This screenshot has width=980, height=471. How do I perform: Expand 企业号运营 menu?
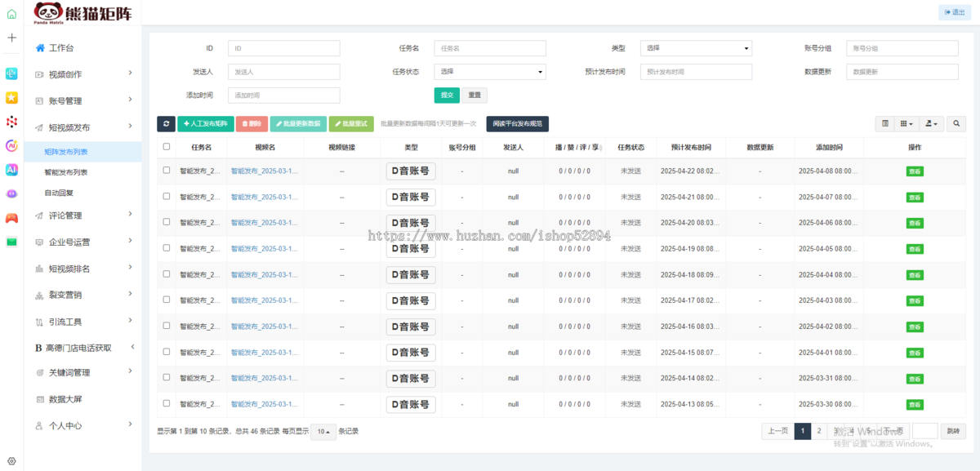[82, 242]
